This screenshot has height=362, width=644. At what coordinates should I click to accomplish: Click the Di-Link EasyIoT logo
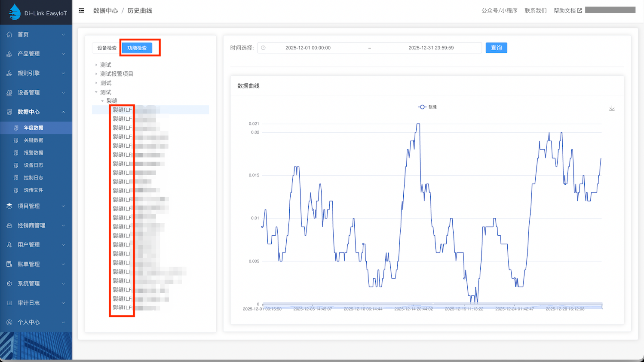15,12
